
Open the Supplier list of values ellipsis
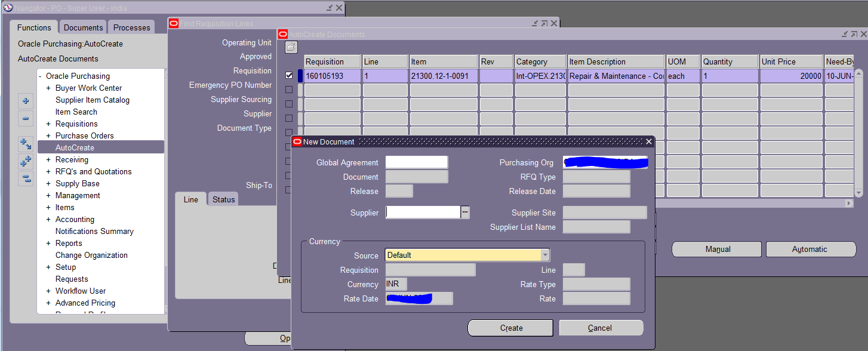[x=465, y=212]
